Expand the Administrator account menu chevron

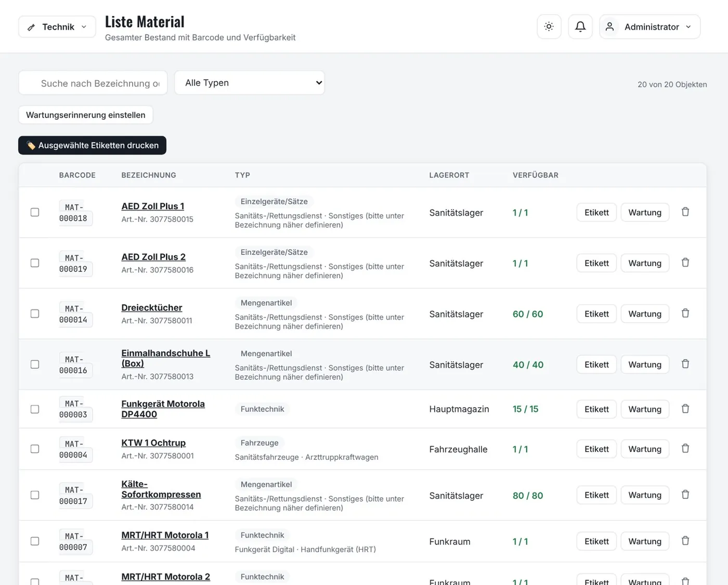[x=688, y=27]
